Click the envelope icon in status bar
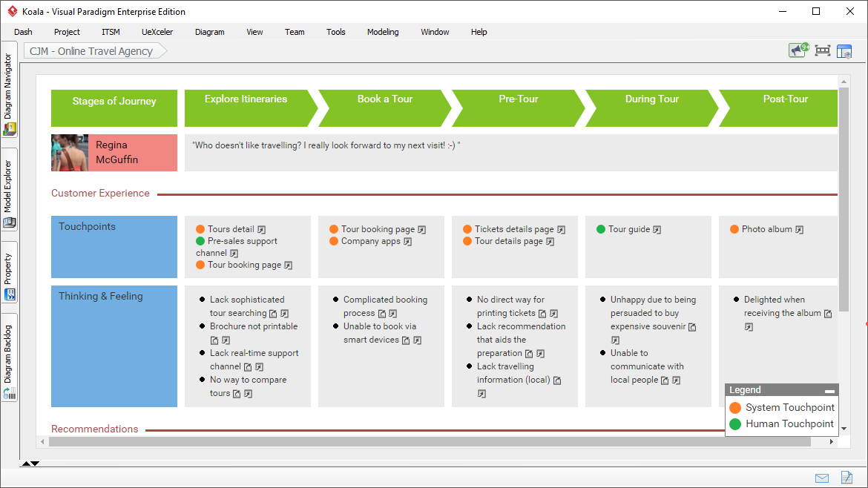This screenshot has height=488, width=868. tap(821, 478)
